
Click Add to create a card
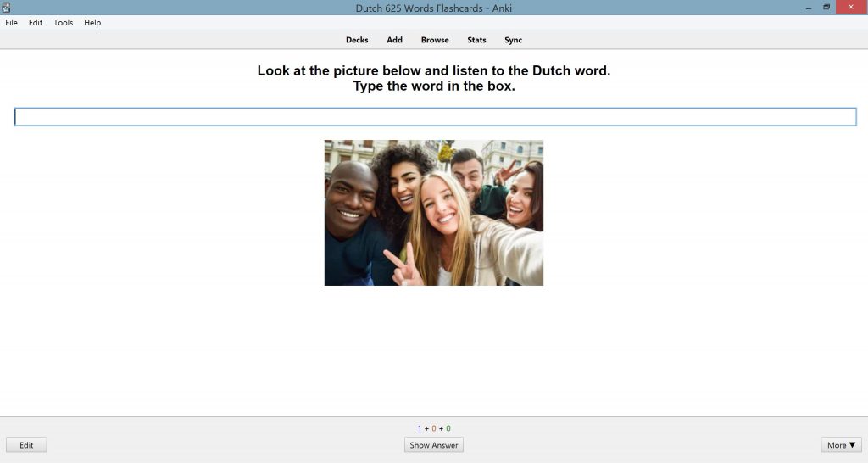tap(394, 40)
